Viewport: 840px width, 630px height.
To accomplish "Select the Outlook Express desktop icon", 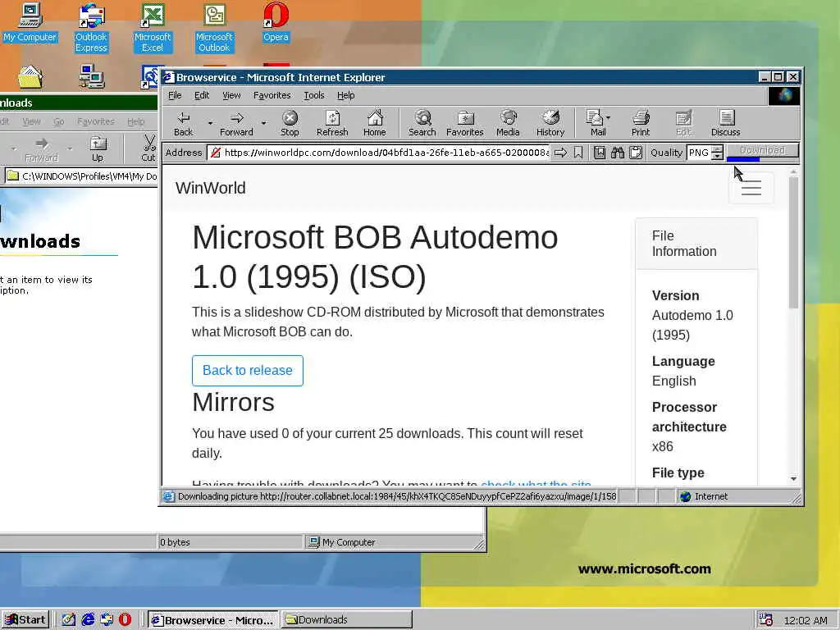I will click(91, 27).
